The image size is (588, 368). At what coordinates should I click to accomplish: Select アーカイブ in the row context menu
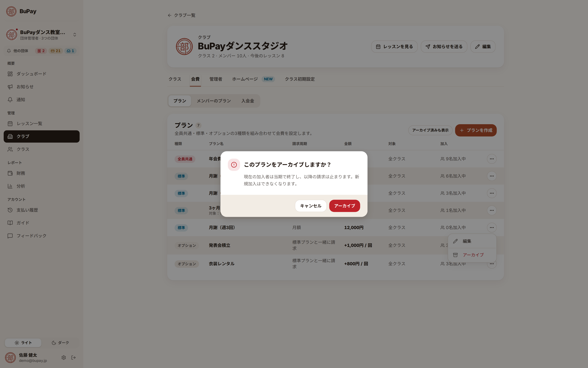(472, 255)
